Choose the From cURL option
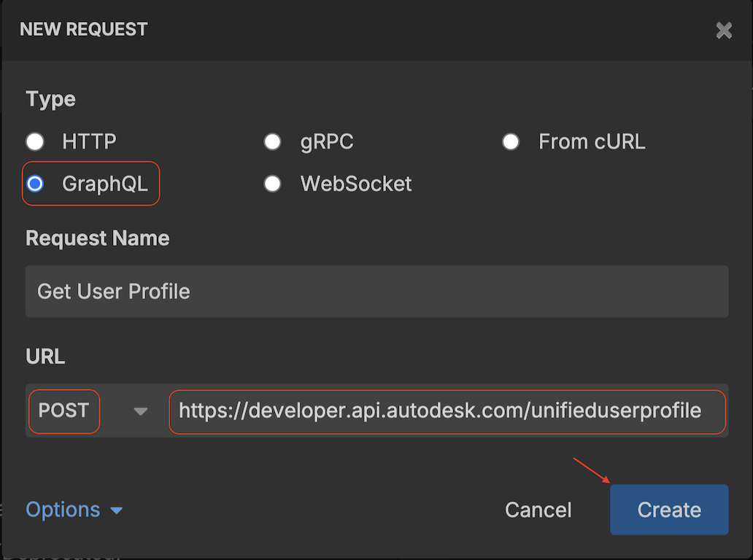The width and height of the screenshot is (753, 560). coord(511,141)
